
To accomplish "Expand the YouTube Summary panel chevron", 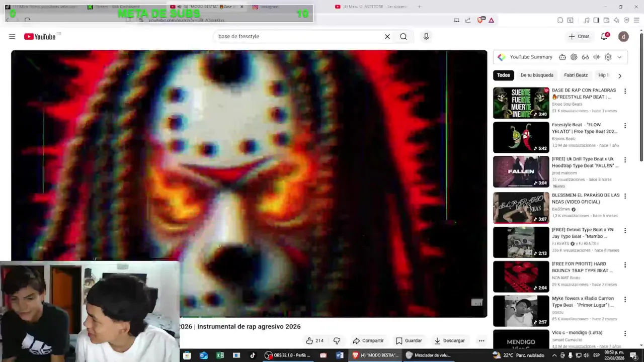I will tap(619, 57).
